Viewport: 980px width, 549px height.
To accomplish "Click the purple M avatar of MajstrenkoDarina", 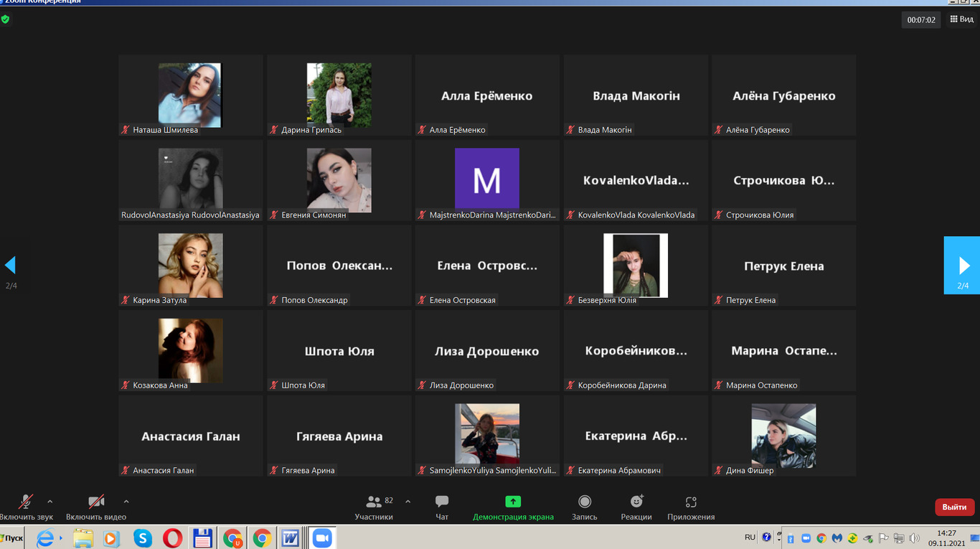I will 487,179.
